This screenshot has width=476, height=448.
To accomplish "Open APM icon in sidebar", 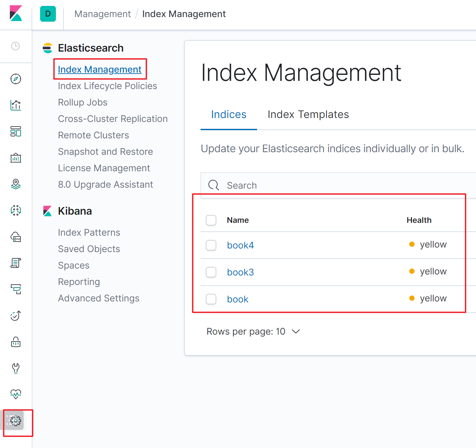I will point(16,289).
